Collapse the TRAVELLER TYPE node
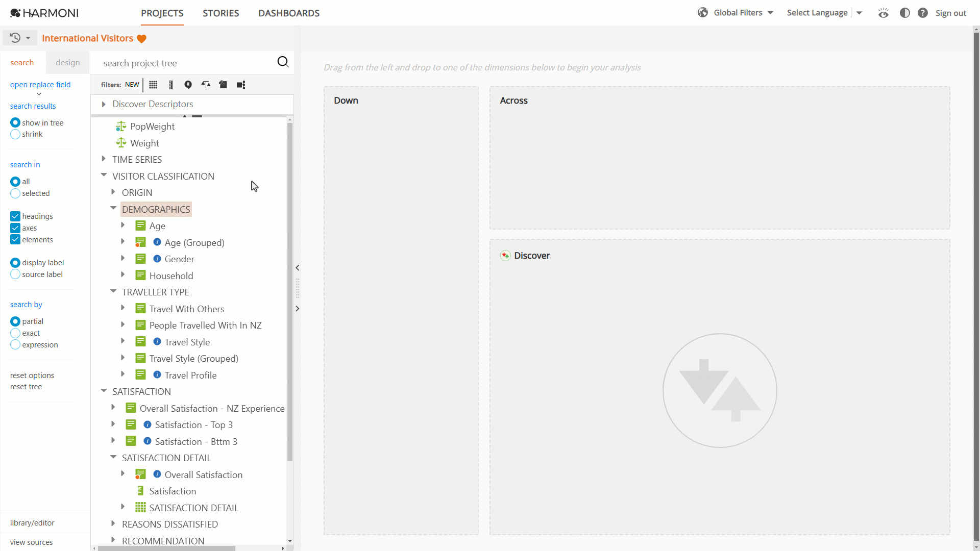The width and height of the screenshot is (980, 551). pyautogui.click(x=113, y=292)
